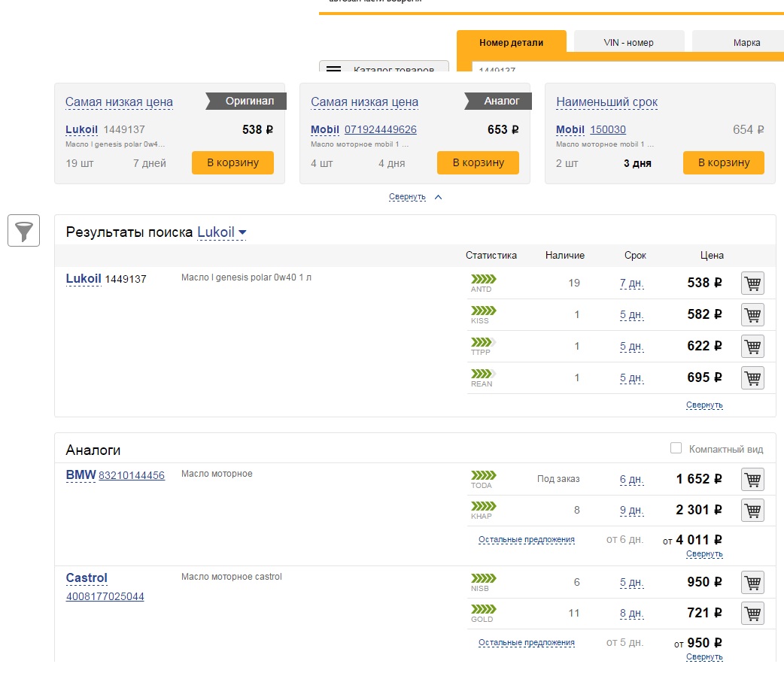The height and width of the screenshot is (676, 784).
Task: Click Самая низкая цена heading on Оригинал card
Action: 119,102
